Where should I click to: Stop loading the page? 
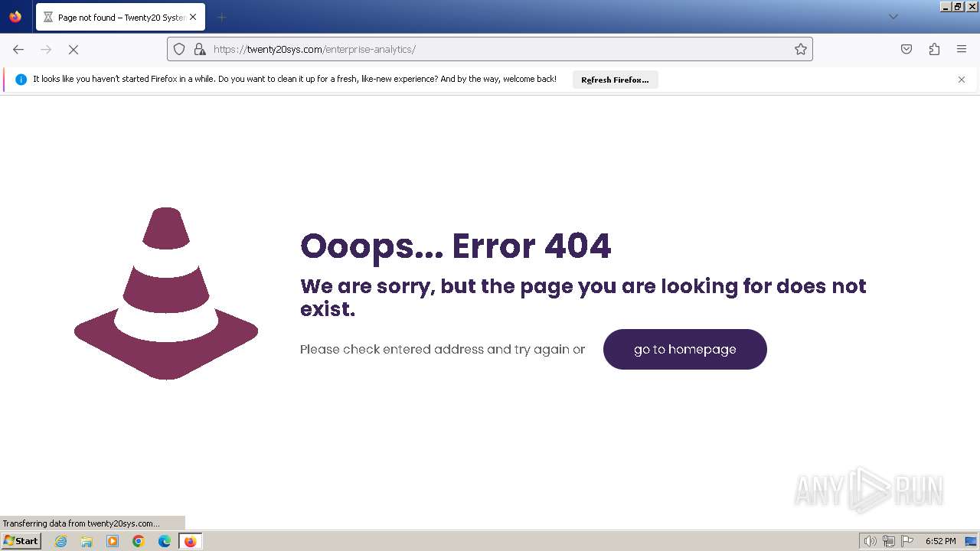73,49
